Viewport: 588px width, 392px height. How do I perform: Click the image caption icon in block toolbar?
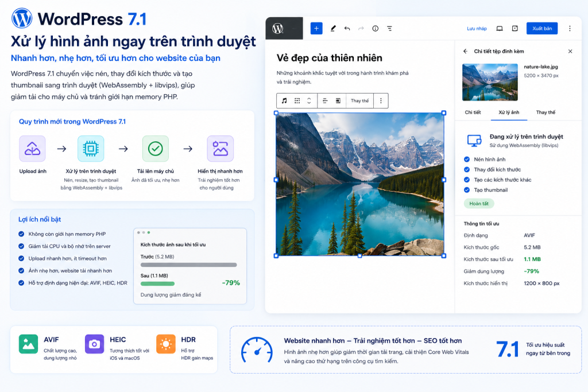pyautogui.click(x=338, y=101)
